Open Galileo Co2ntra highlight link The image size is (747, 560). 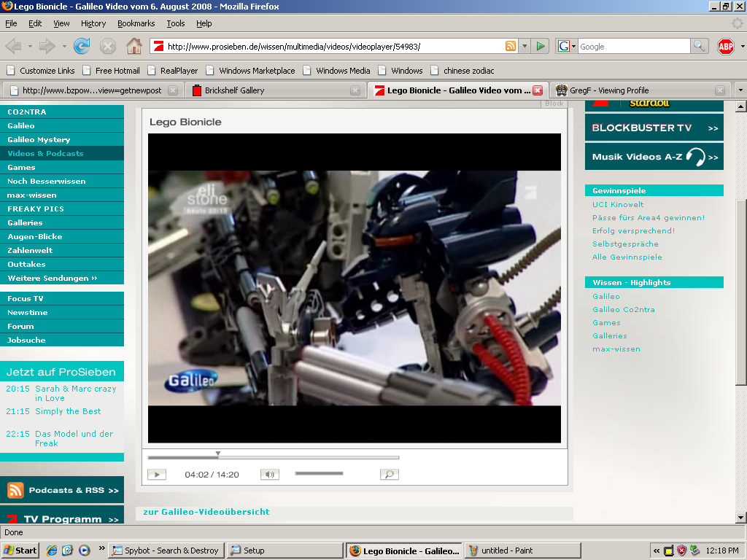[624, 309]
